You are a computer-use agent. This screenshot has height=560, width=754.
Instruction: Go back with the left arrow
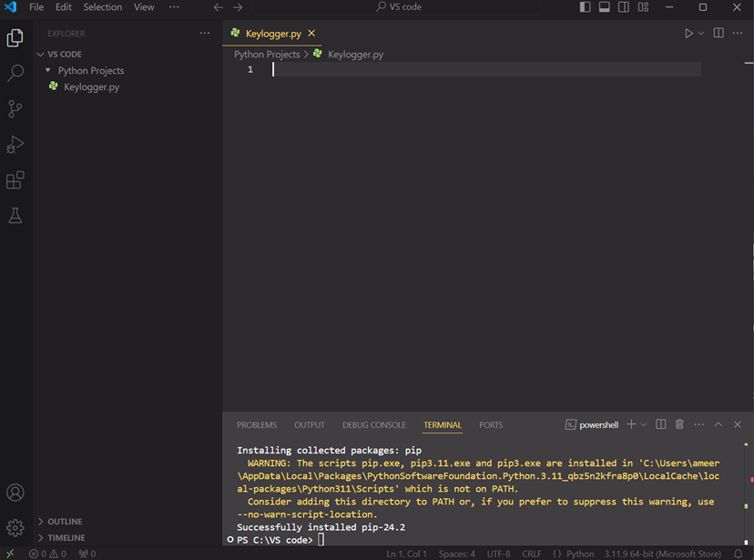pyautogui.click(x=219, y=7)
